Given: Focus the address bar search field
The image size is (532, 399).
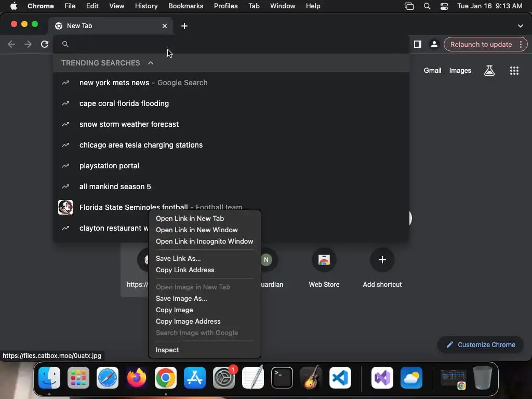Looking at the screenshot, I should (x=231, y=44).
